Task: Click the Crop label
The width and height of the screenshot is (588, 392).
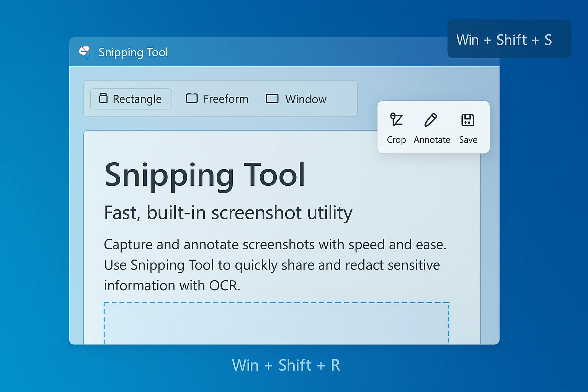Action: point(396,140)
